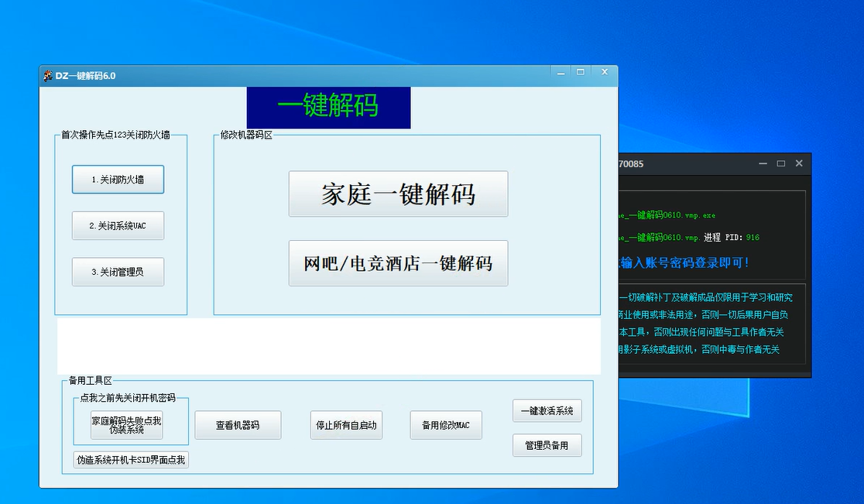Click the green 一键解码 banner
Image resolution: width=864 pixels, height=504 pixels.
(328, 107)
